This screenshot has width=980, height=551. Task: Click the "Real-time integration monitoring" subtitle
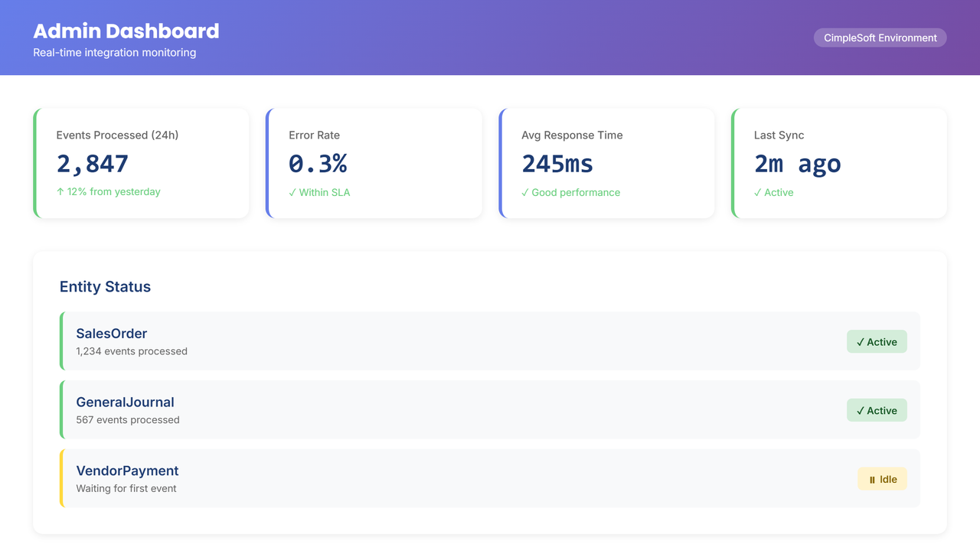coord(114,53)
